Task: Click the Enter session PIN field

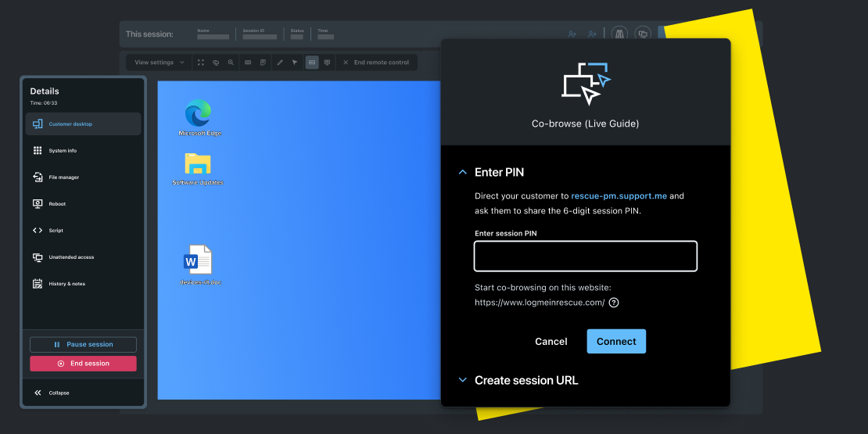Action: pos(586,256)
